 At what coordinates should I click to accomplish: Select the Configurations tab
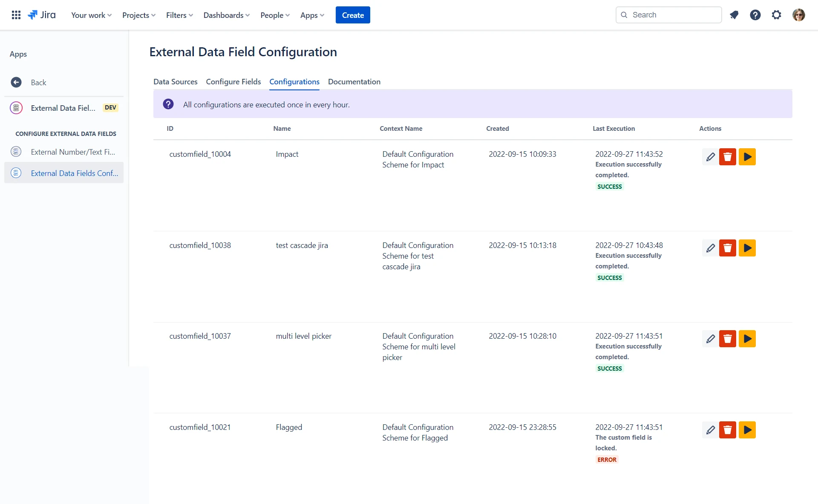pos(294,82)
